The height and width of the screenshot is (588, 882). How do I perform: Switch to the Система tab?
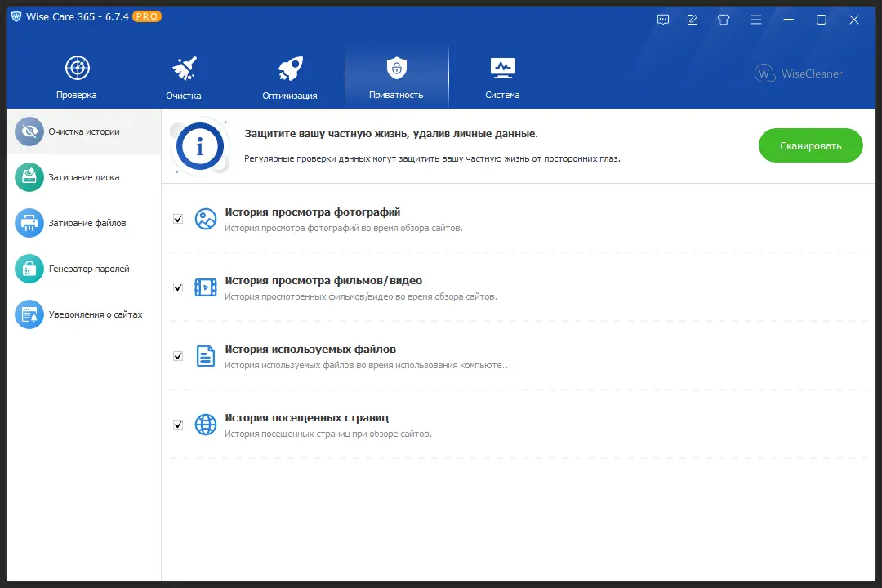502,75
